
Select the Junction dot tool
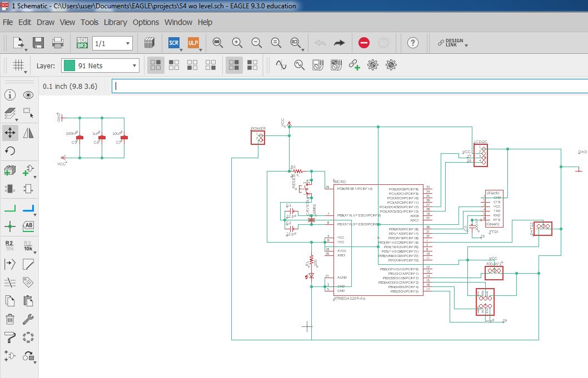click(9, 226)
